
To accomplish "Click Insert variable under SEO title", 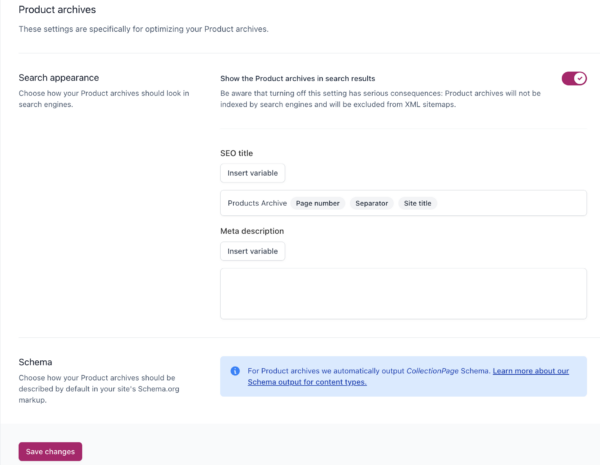I will click(x=252, y=173).
